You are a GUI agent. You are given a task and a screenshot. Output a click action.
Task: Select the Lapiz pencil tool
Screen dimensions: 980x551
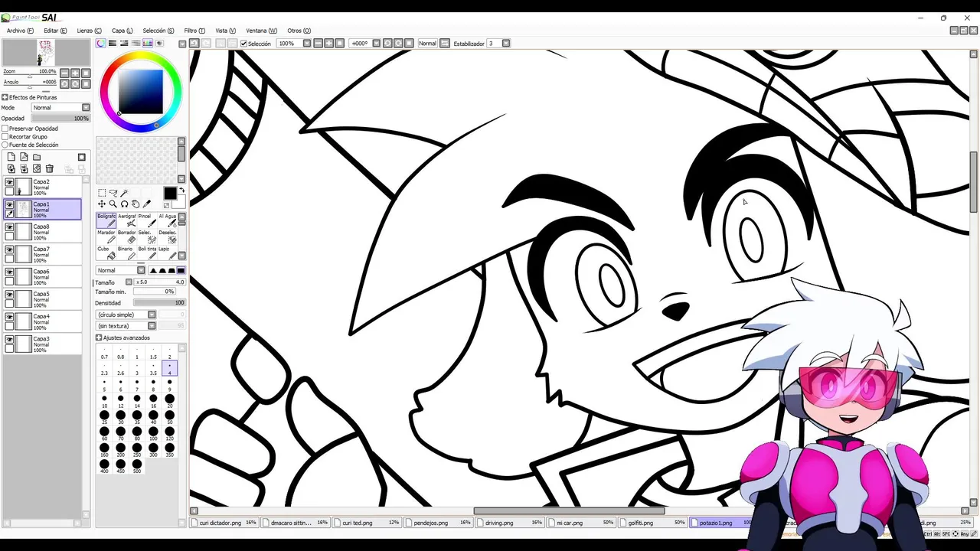[x=167, y=253]
